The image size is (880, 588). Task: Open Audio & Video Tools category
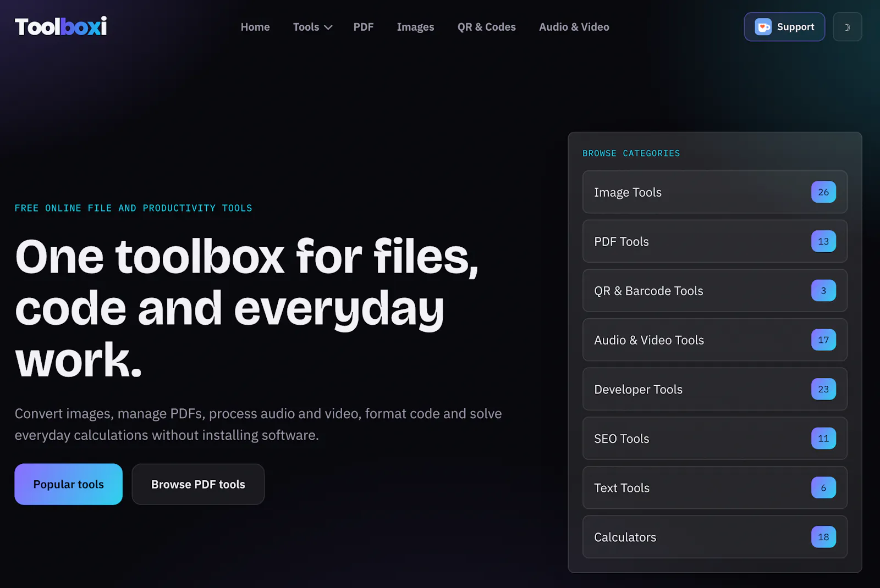pos(715,340)
